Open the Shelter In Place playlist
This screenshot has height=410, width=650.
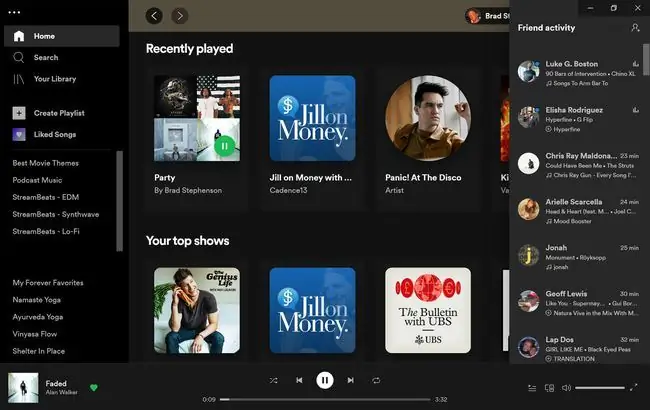[39, 351]
